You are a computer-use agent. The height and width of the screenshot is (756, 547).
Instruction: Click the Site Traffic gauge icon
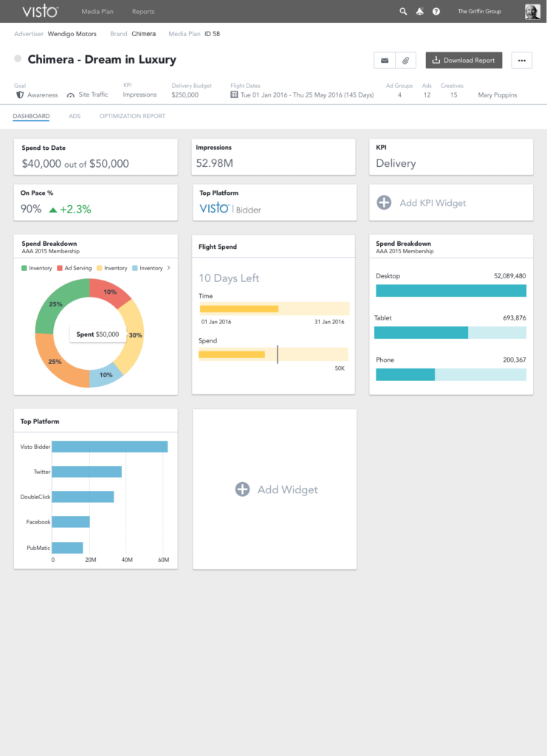click(x=70, y=95)
